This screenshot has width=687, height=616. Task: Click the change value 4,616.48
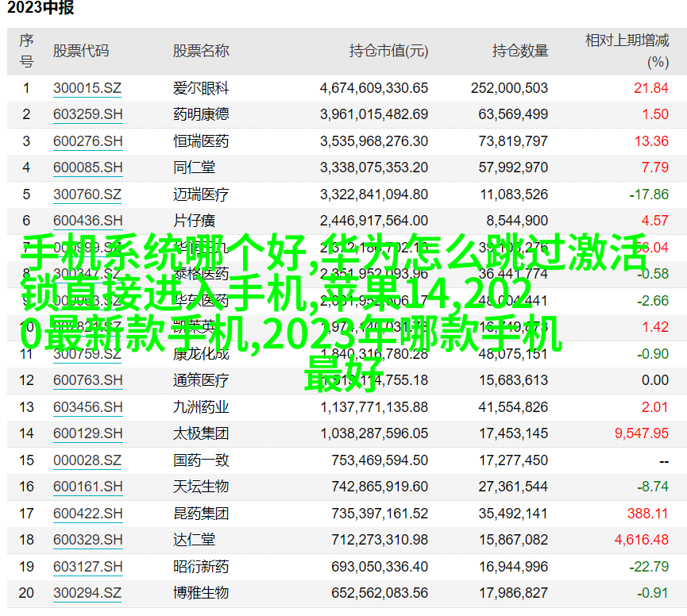point(642,540)
